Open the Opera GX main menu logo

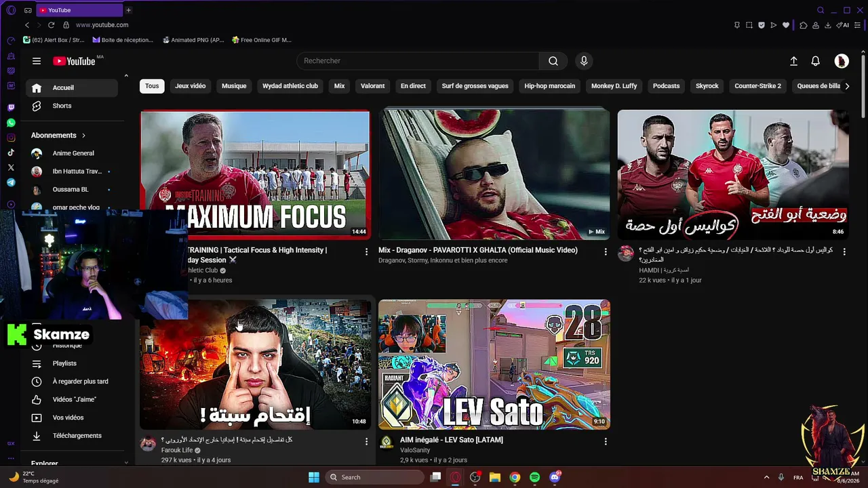click(x=11, y=10)
